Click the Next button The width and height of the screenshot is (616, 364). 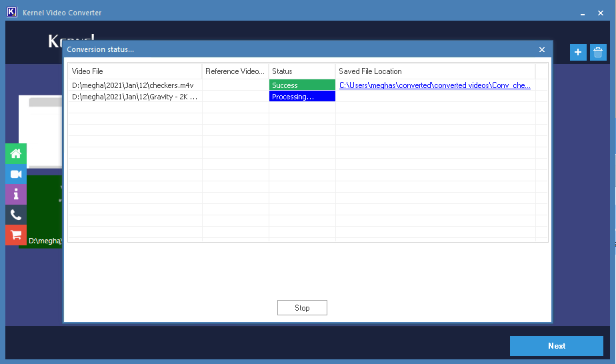[556, 346]
